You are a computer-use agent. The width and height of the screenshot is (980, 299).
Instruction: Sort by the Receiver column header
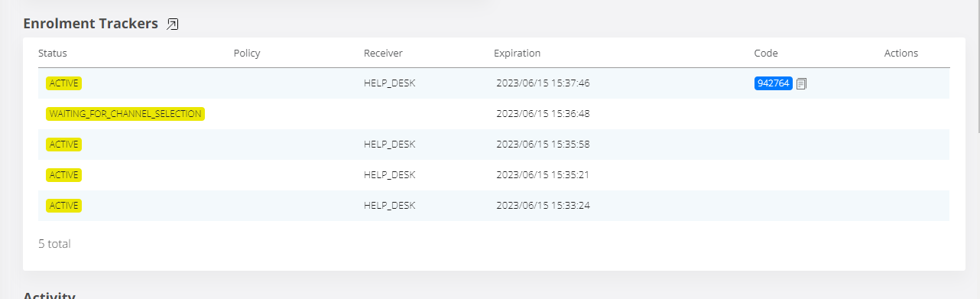pyautogui.click(x=383, y=54)
